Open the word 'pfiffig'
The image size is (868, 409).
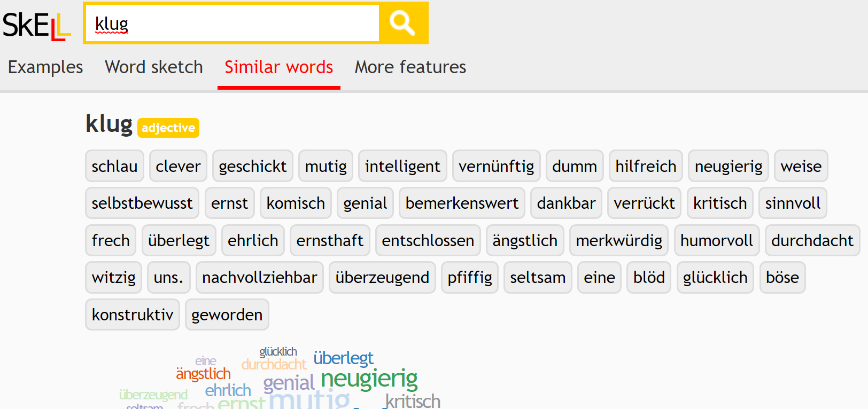tap(469, 277)
